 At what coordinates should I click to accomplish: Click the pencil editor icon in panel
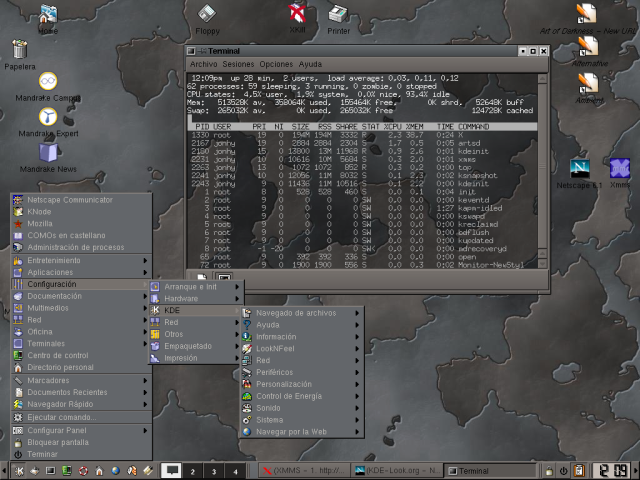pyautogui.click(x=148, y=471)
